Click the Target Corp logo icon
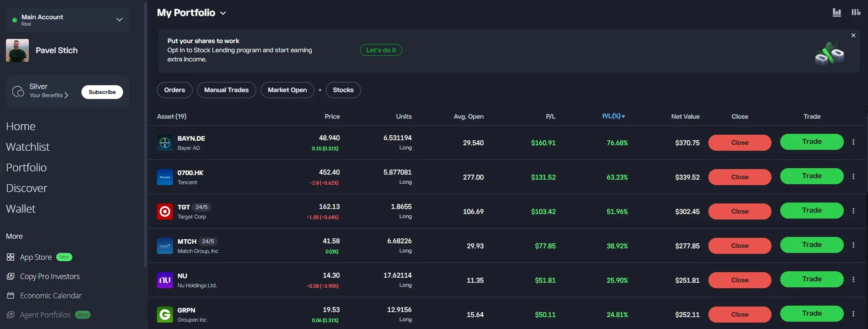868x329 pixels. (x=165, y=212)
